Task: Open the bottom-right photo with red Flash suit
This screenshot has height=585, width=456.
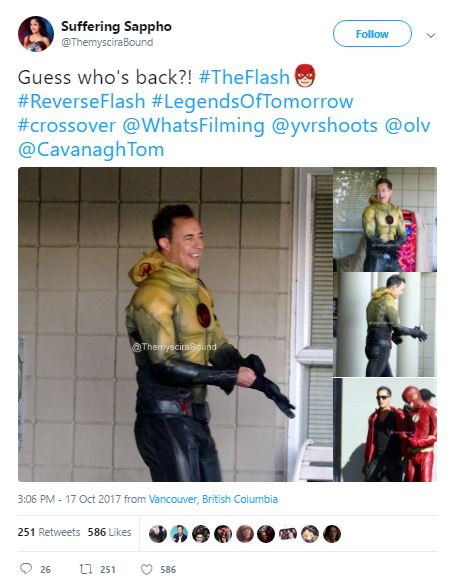Action: (x=385, y=430)
